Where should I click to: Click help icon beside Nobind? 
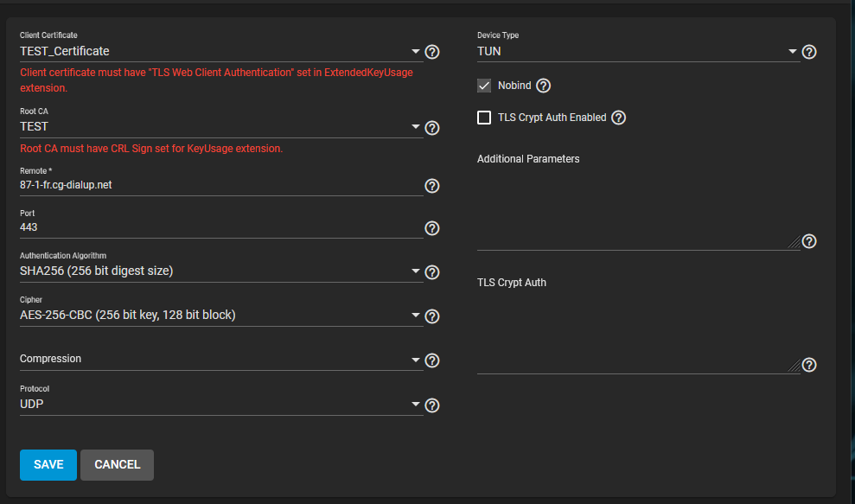click(x=543, y=86)
